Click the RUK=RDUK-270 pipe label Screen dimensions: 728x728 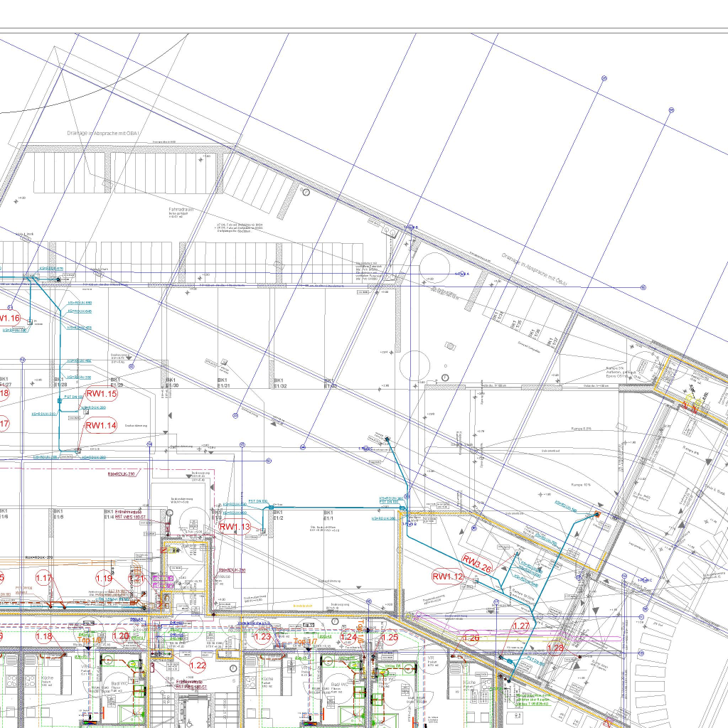(39, 557)
